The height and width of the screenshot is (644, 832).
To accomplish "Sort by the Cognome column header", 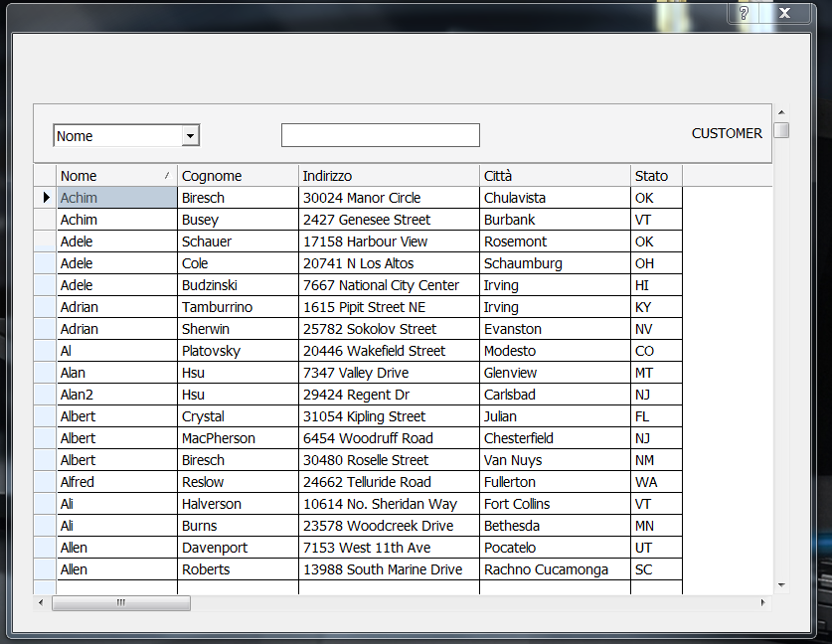I will [x=238, y=176].
